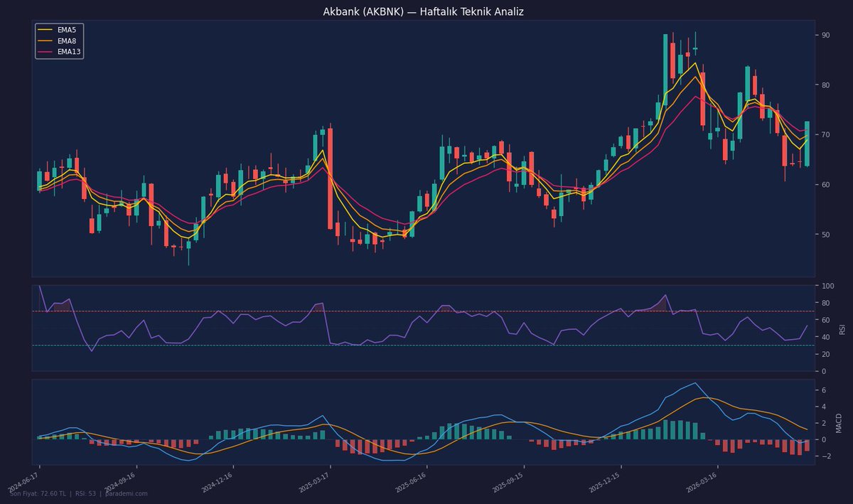Click the 70 tick on the price axis

pos(826,134)
